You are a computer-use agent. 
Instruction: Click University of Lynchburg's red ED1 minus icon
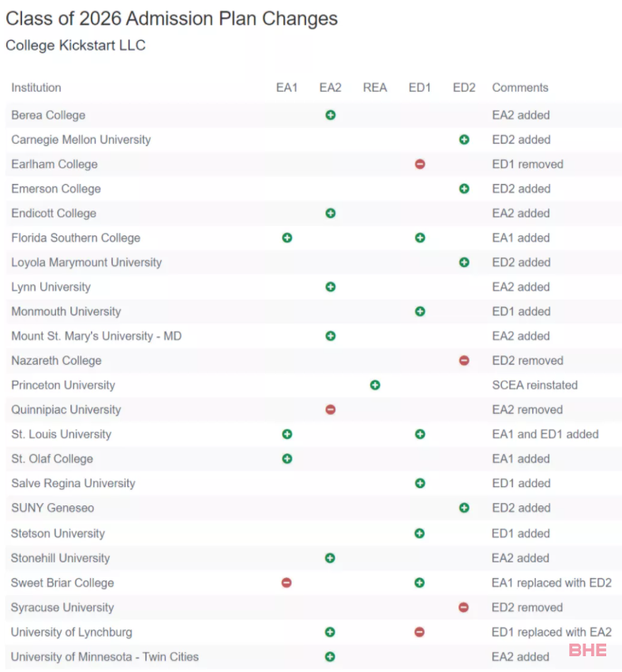click(x=419, y=633)
